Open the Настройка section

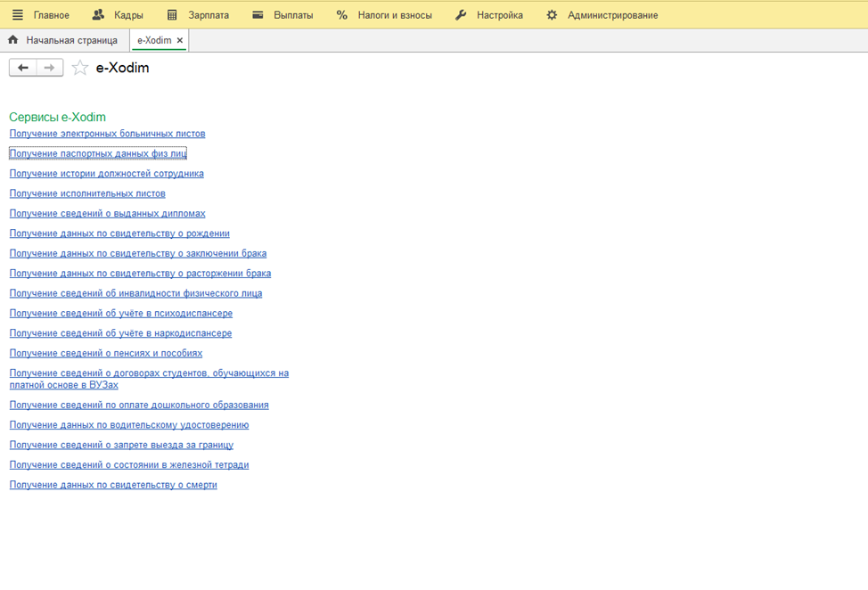[x=489, y=15]
